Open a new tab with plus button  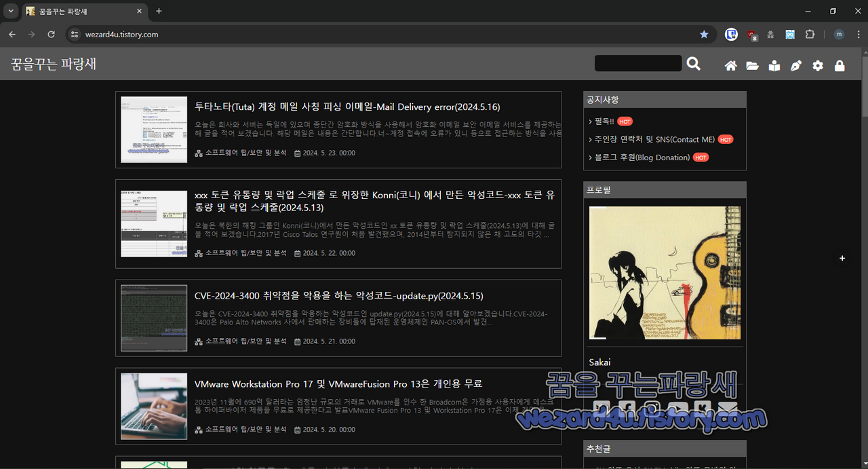tap(159, 12)
